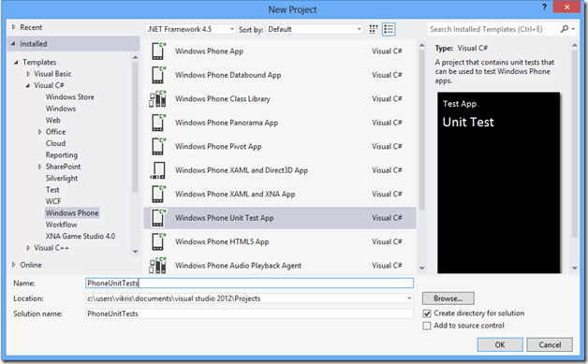Select the Windows category under Visual C#

pyautogui.click(x=61, y=109)
